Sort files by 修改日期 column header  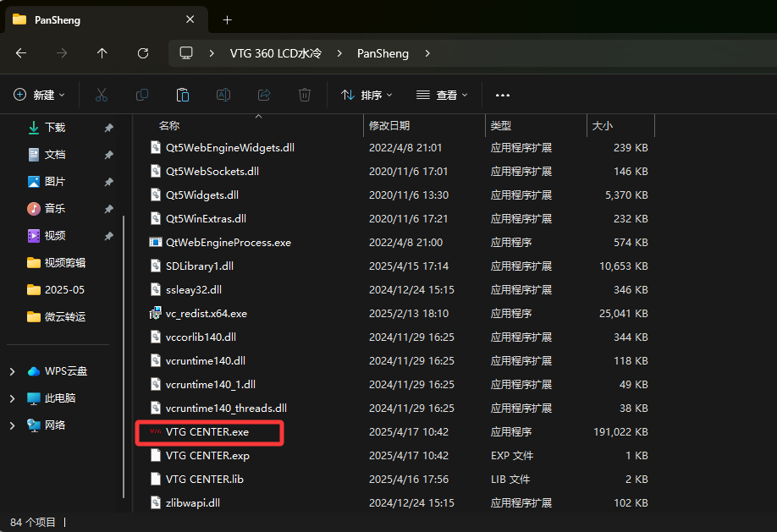pos(389,125)
